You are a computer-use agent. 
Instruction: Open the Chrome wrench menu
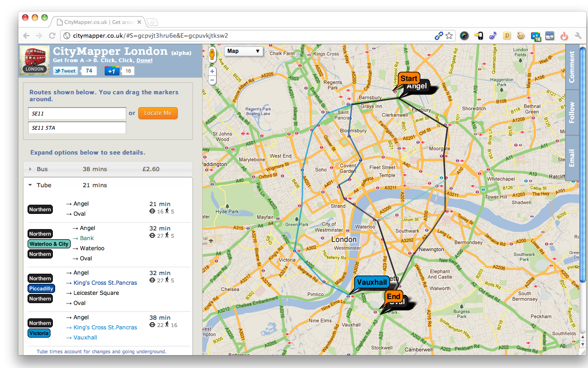coord(578,35)
